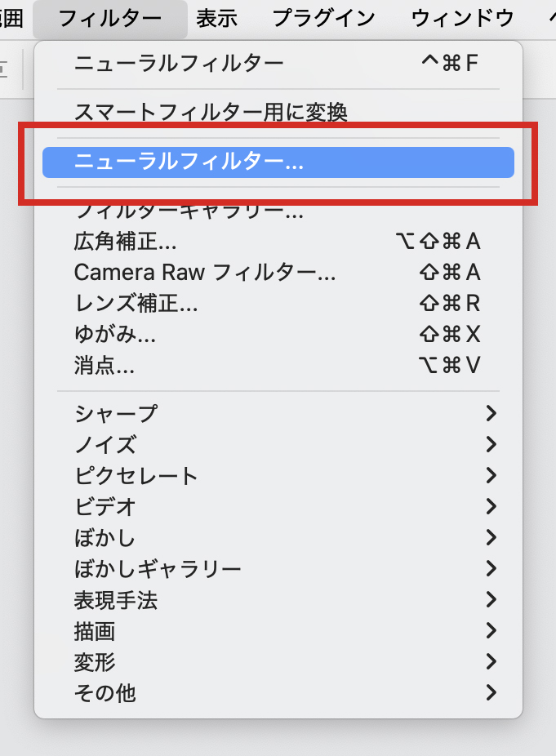Image resolution: width=556 pixels, height=756 pixels.
Task: Choose スマートフィルター用に変換
Action: pyautogui.click(x=211, y=112)
